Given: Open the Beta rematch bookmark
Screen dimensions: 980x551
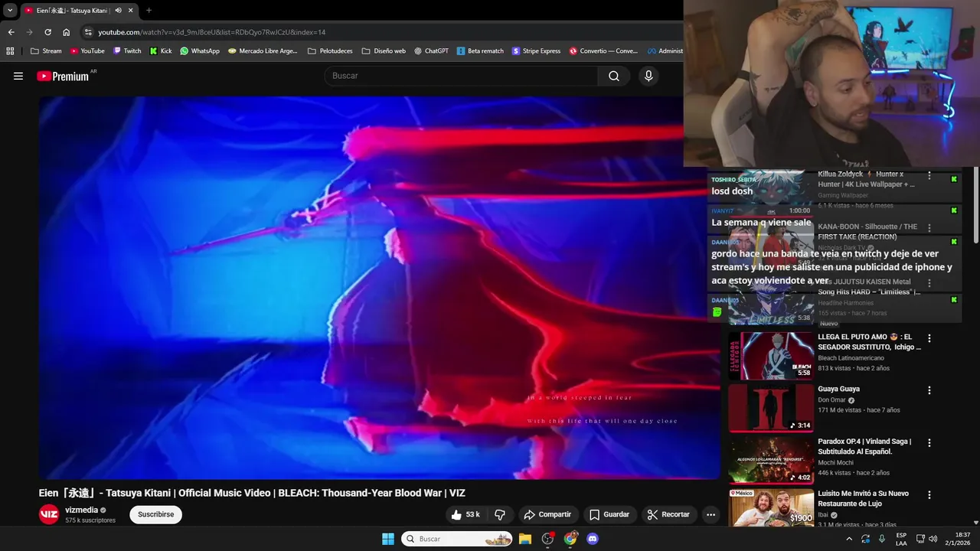Looking at the screenshot, I should click(x=480, y=51).
